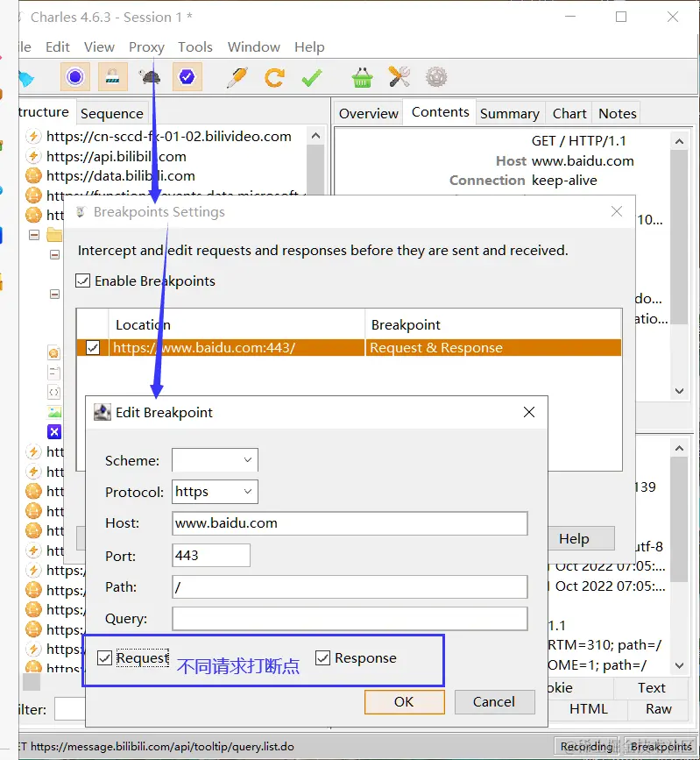Screen dimensions: 700x760
Task: Switch to the Summary tab
Action: 510,113
